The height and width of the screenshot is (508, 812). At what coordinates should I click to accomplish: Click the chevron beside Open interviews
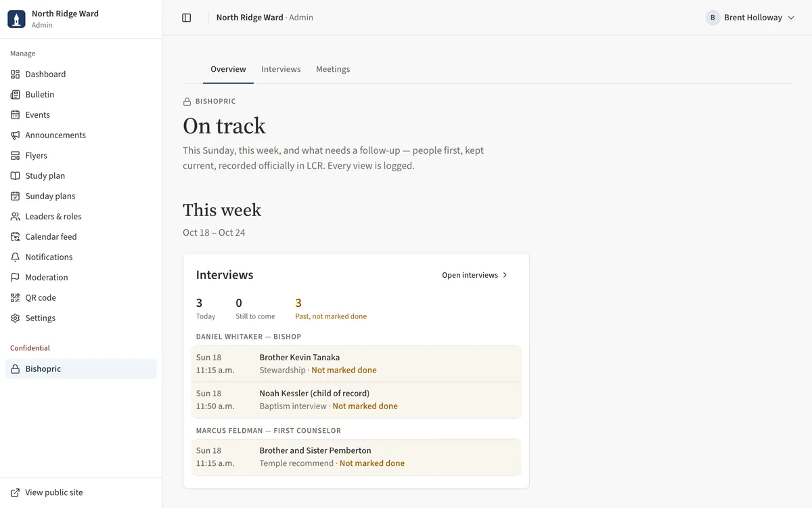(x=505, y=275)
